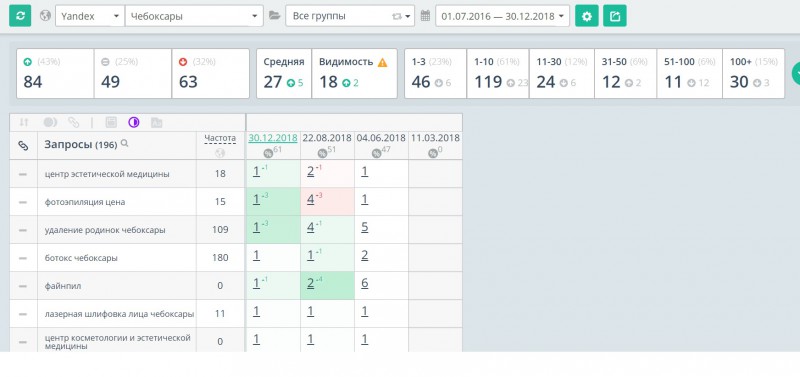Screen dimensions: 800x377
Task: Click the green refresh button
Action: tap(20, 16)
